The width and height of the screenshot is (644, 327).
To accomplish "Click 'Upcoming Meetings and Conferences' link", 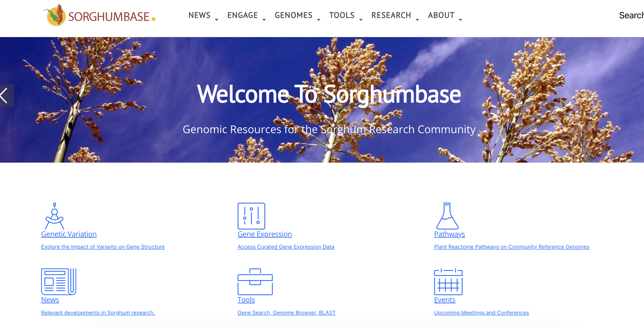I will click(481, 312).
